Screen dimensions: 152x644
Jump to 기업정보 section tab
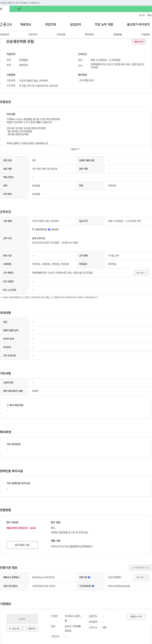[x=146, y=34]
